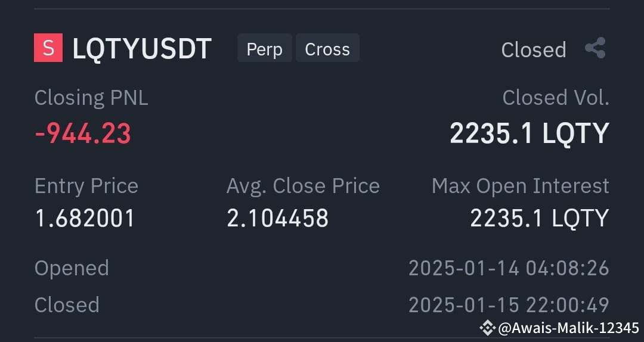Tap the red S short-position badge

(x=48, y=48)
